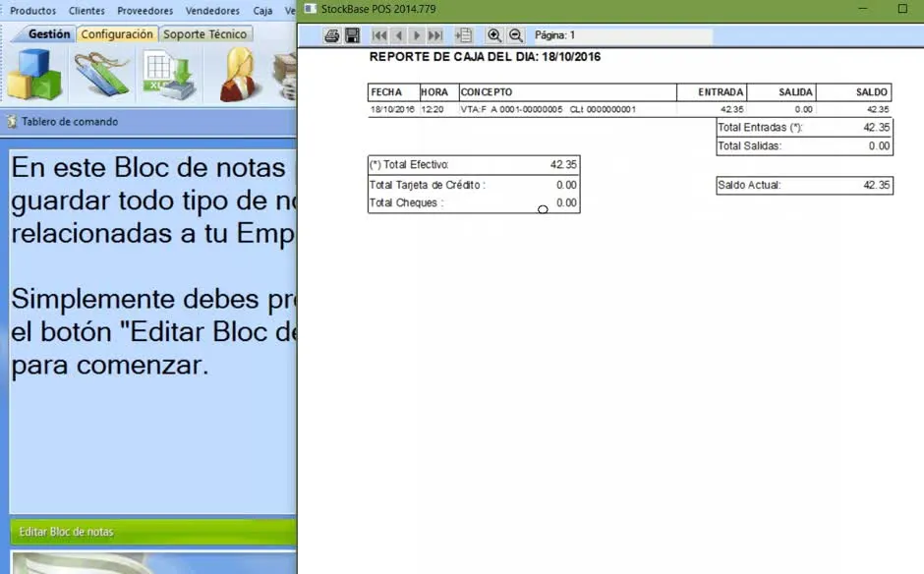Switch to the Gestión tab

tap(49, 34)
